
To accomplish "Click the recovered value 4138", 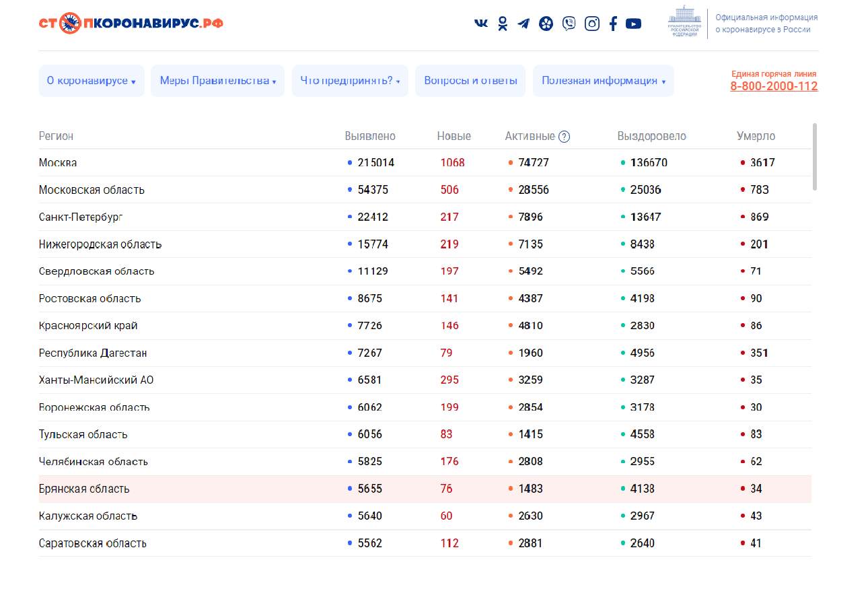I will [643, 489].
